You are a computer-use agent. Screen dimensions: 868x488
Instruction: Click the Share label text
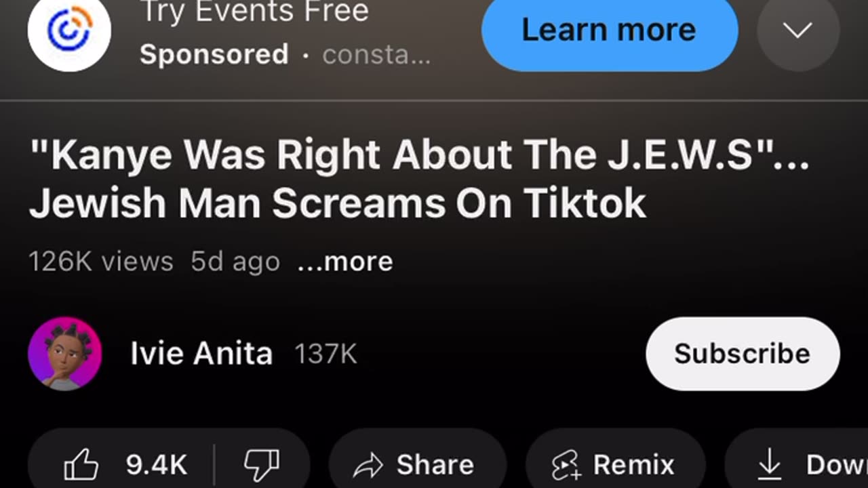435,465
